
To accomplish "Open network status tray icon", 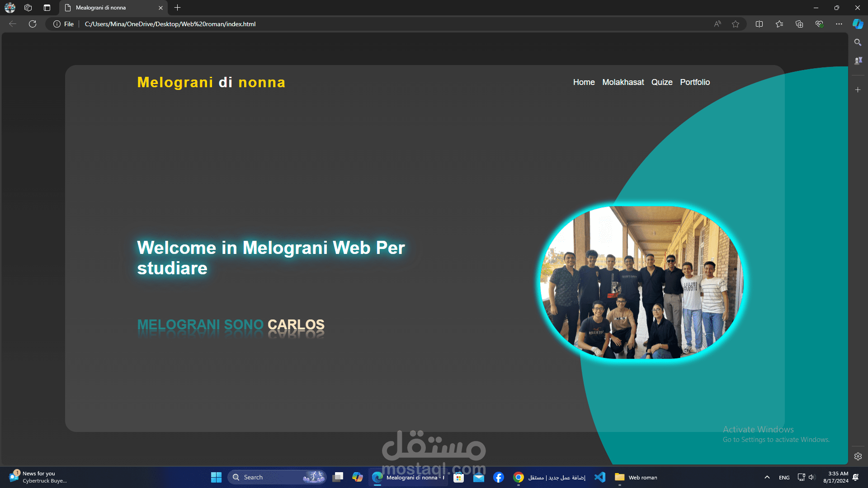I will pyautogui.click(x=801, y=477).
